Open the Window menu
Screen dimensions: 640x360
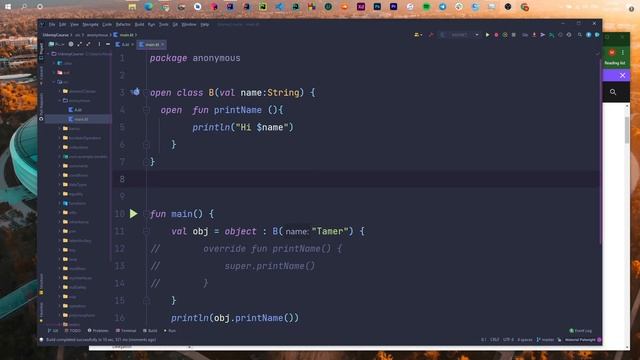pos(189,24)
